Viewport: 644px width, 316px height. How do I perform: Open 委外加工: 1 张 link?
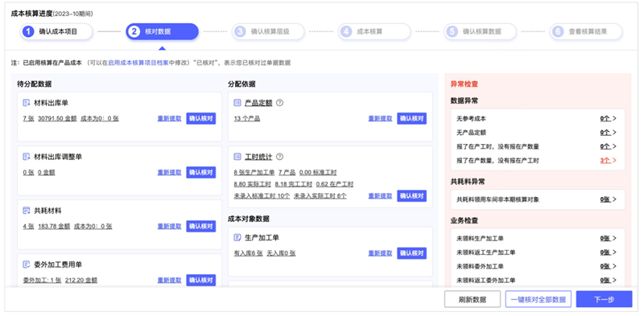pyautogui.click(x=42, y=281)
